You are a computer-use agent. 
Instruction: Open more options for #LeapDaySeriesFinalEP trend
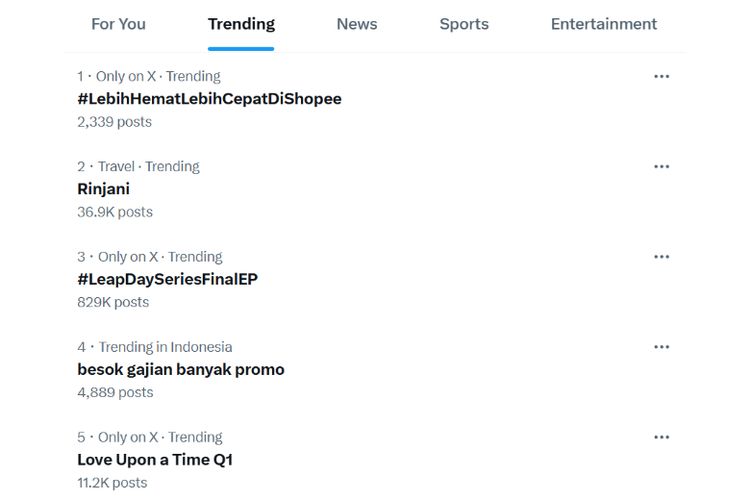[x=661, y=256]
